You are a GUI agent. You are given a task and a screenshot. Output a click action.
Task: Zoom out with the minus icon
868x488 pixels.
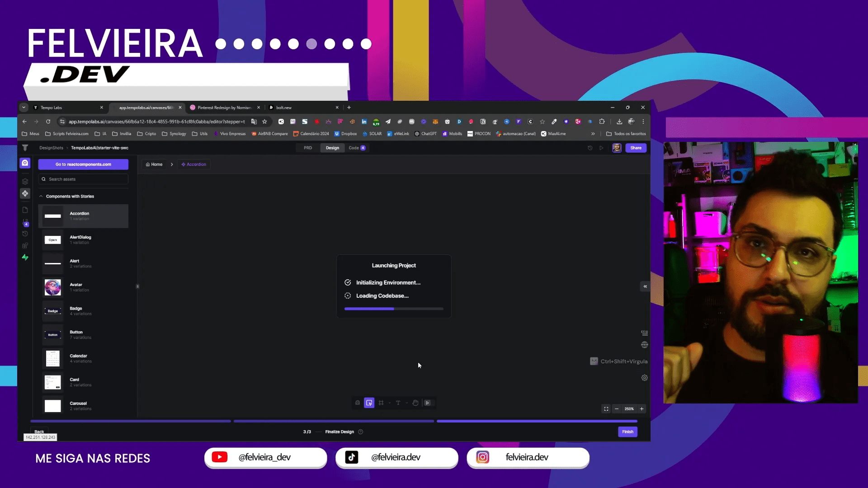point(617,409)
